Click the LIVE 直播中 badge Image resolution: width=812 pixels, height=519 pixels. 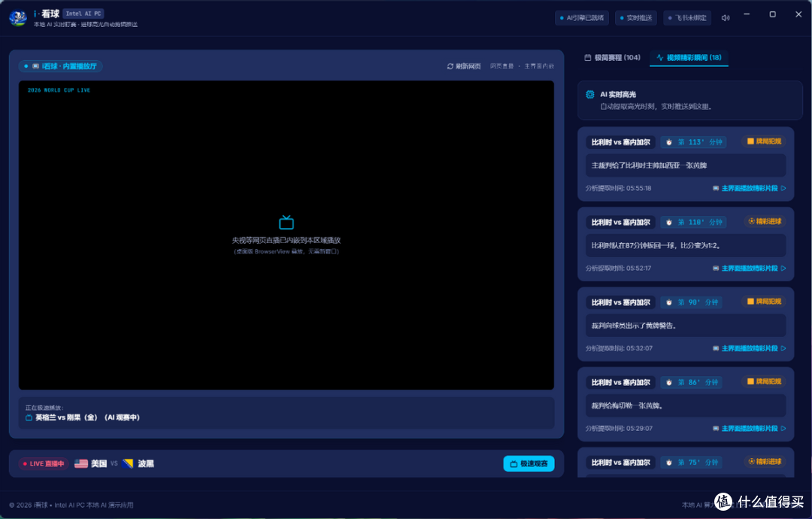[44, 463]
